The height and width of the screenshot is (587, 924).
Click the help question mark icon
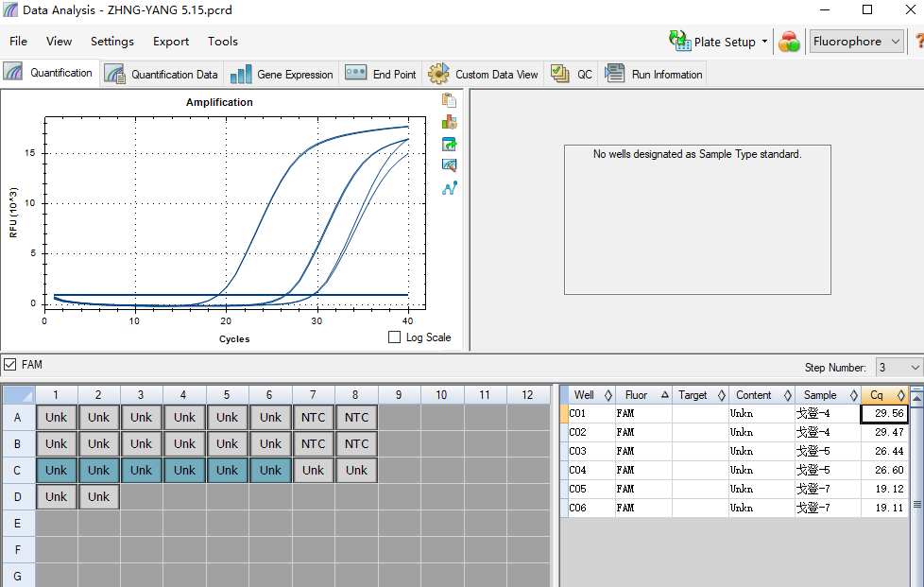pyautogui.click(x=918, y=42)
